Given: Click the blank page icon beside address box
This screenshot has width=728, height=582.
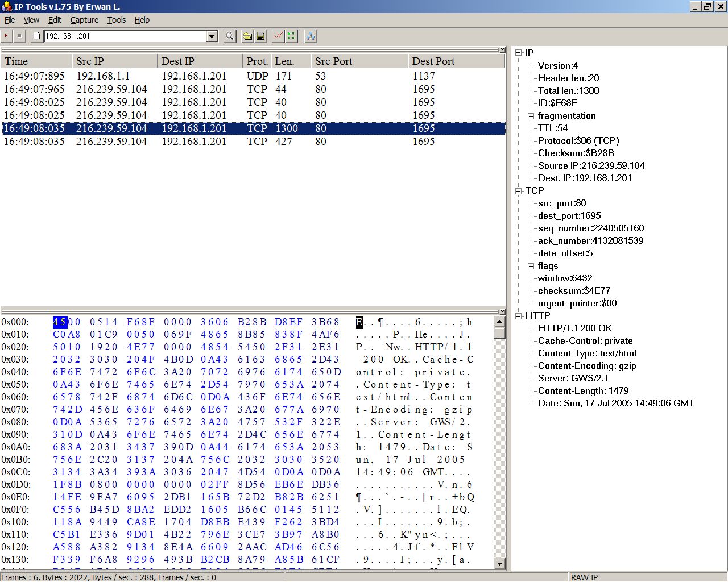Looking at the screenshot, I should pyautogui.click(x=37, y=36).
